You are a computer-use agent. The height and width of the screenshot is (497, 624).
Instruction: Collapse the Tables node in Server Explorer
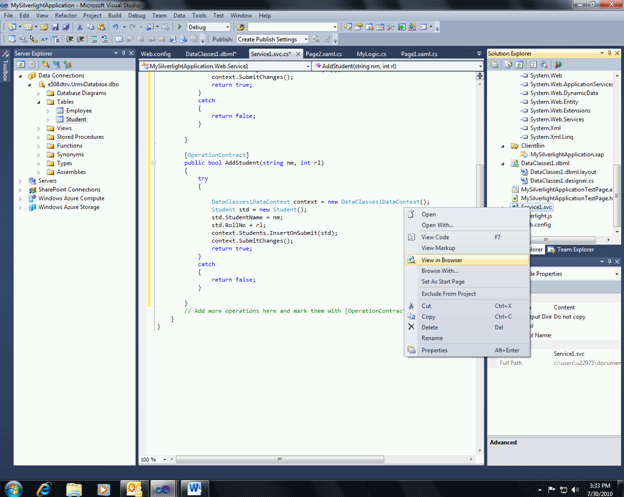pyautogui.click(x=39, y=102)
